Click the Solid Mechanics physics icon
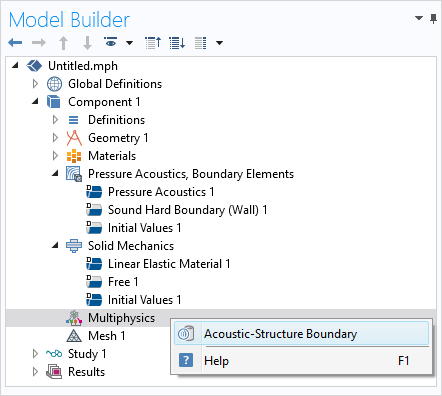Image resolution: width=442 pixels, height=396 pixels. 74,246
